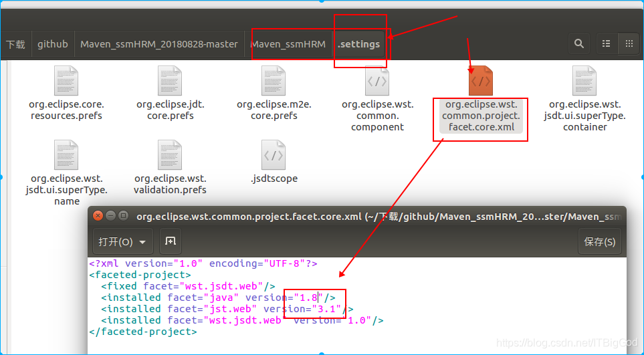Switch to grid view in file manager
The height and width of the screenshot is (355, 644).
(x=629, y=43)
